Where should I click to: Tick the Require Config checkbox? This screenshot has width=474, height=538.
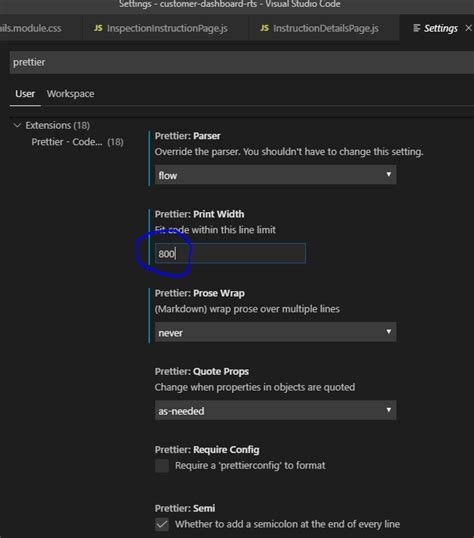(x=162, y=466)
